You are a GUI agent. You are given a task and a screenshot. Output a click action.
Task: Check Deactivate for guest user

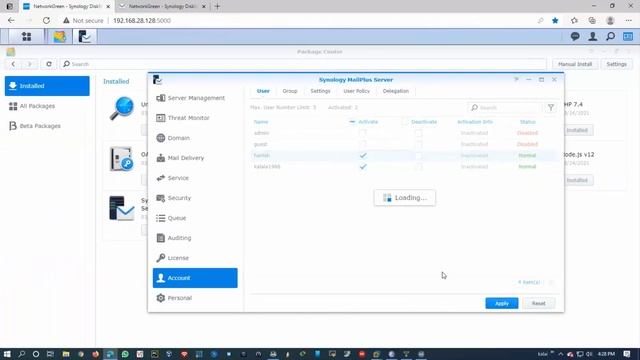pos(418,144)
